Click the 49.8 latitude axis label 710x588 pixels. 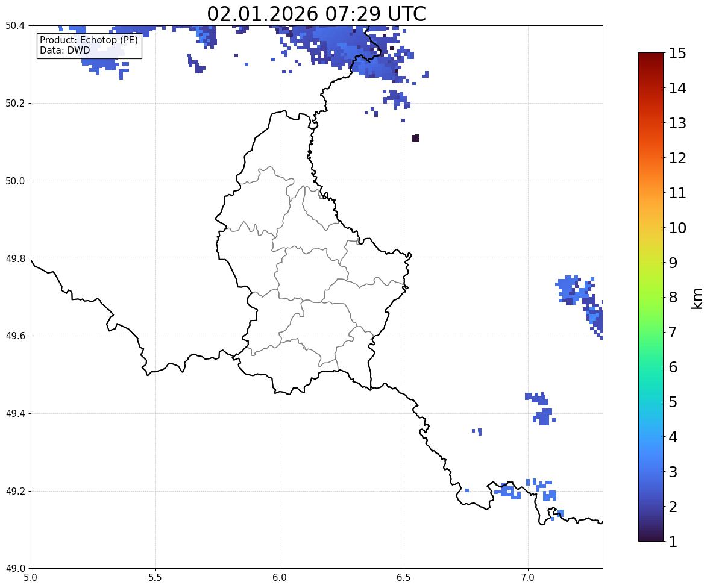click(x=15, y=258)
